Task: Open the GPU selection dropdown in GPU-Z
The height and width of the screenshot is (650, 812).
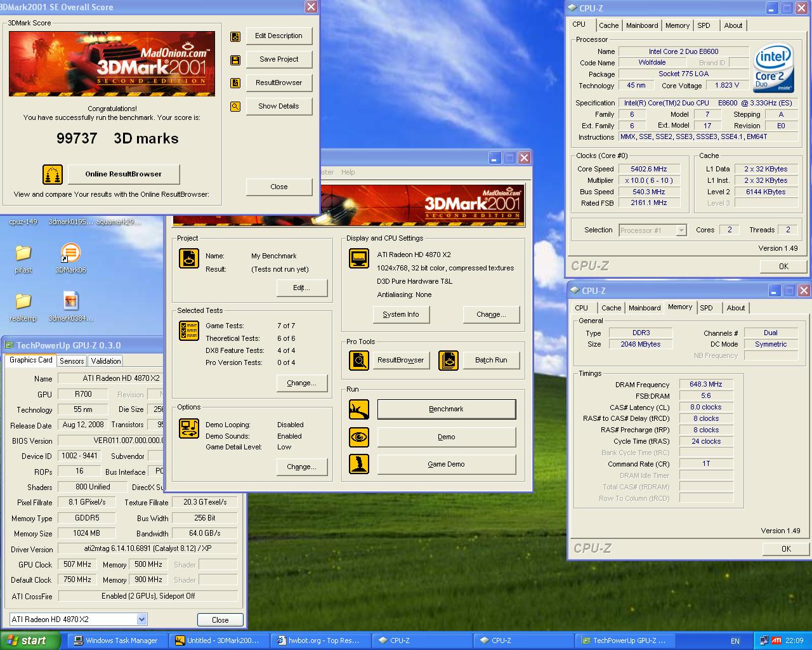Action: coord(141,620)
